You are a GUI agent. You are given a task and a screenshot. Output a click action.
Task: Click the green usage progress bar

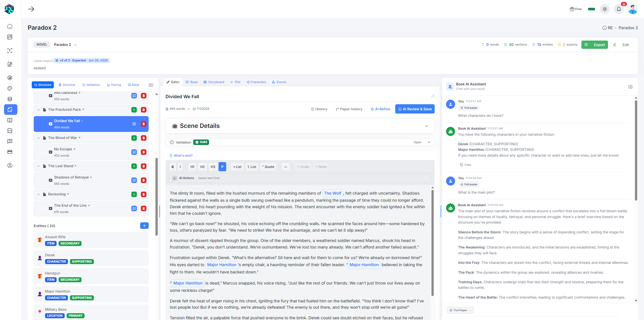(x=591, y=9)
